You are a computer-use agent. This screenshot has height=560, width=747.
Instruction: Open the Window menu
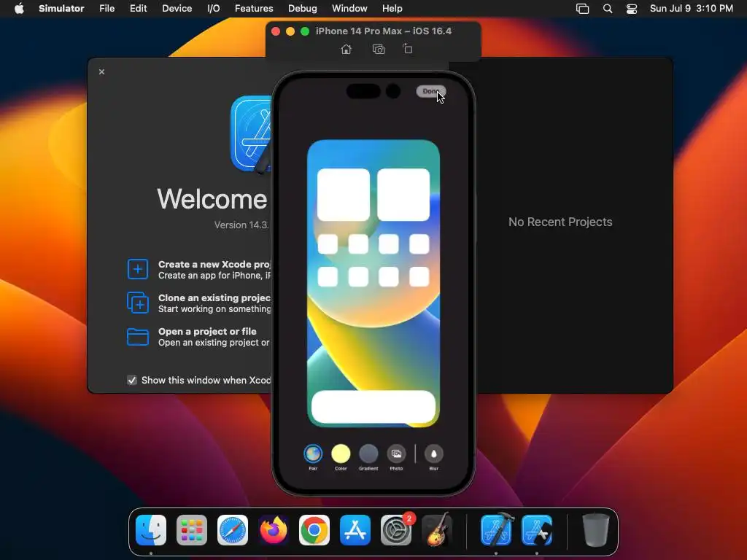pyautogui.click(x=349, y=8)
